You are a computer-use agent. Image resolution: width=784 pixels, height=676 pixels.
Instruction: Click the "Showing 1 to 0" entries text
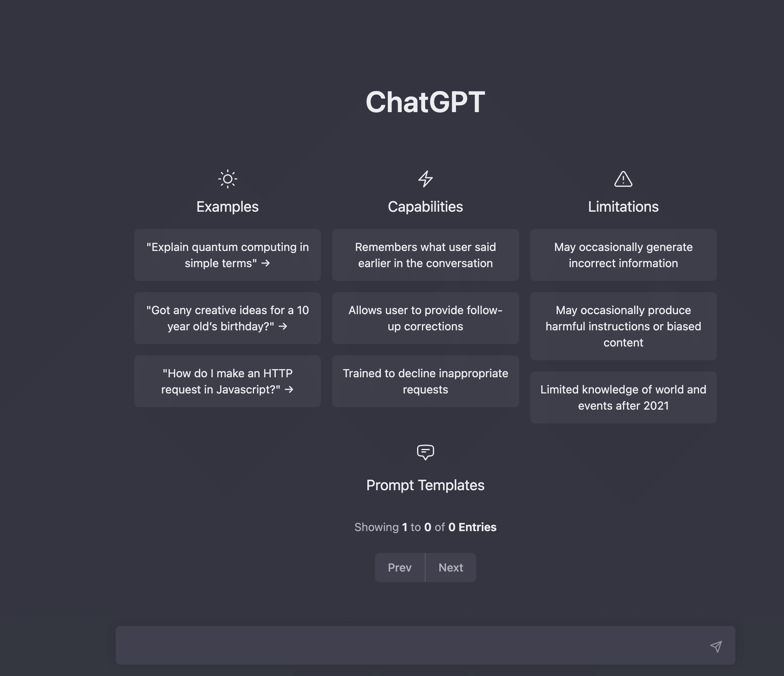[425, 527]
